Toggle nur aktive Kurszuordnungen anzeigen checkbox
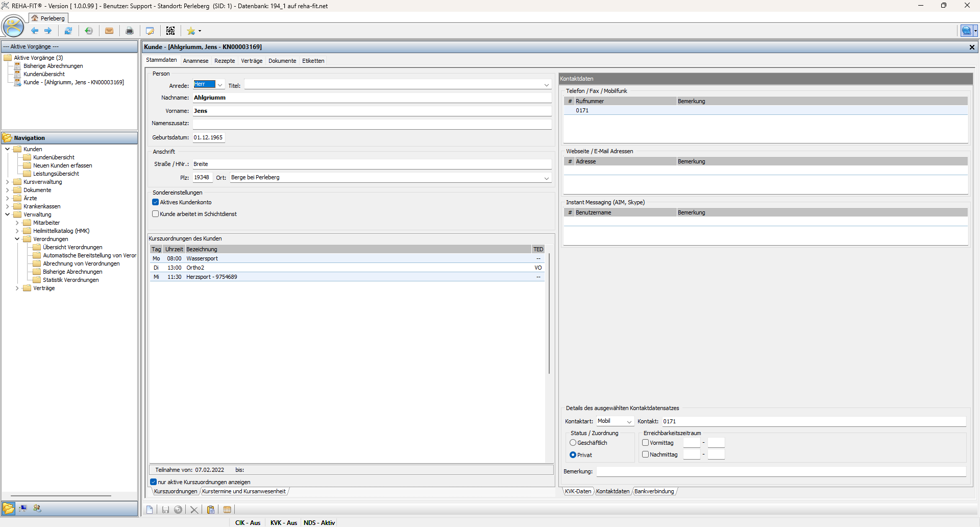Screen dimensions: 980x527 [x=153, y=482]
